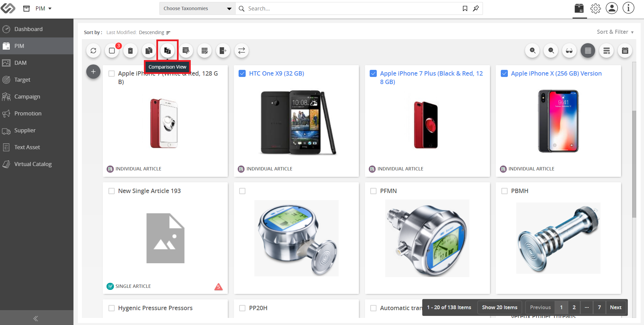Open Supplier in the sidebar

[37, 130]
